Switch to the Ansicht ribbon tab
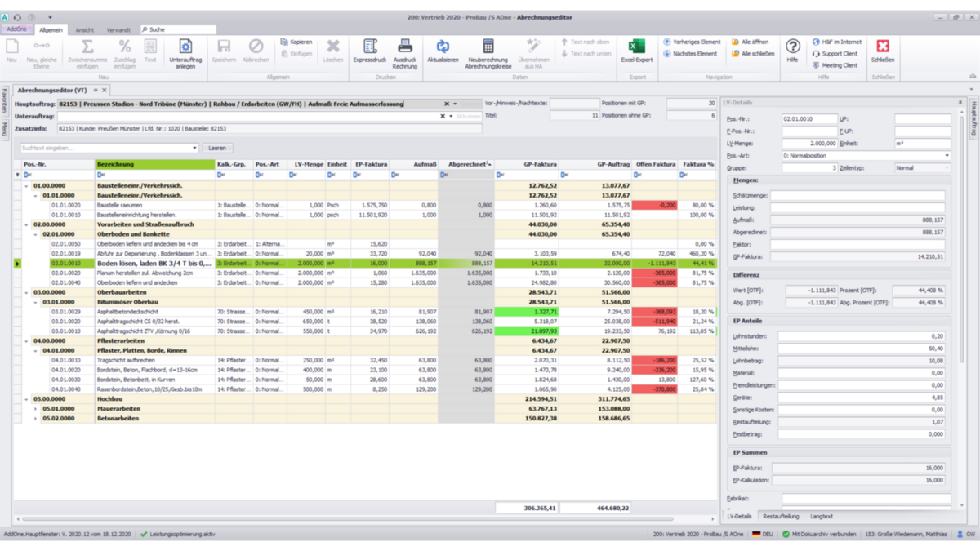 point(85,30)
